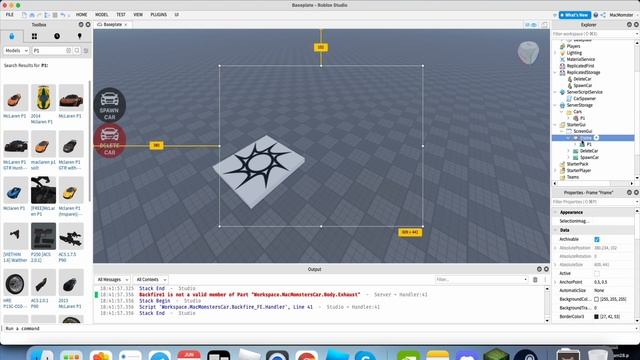640x360 pixels.
Task: Open the Toolbox Marketplace tab
Action: pyautogui.click(x=11, y=36)
